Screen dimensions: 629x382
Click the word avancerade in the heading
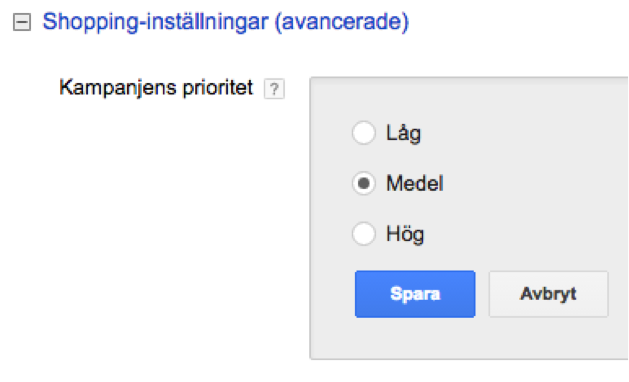click(342, 22)
